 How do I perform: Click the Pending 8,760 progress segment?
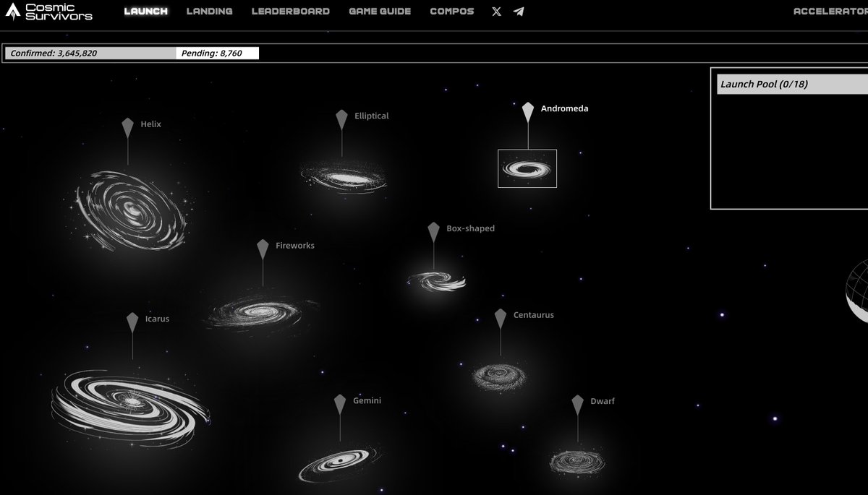[x=217, y=53]
